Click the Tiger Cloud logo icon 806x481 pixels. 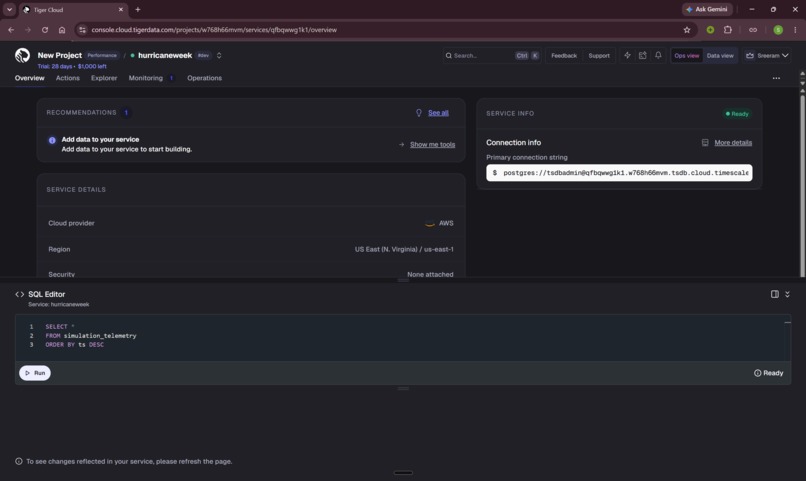pyautogui.click(x=22, y=56)
